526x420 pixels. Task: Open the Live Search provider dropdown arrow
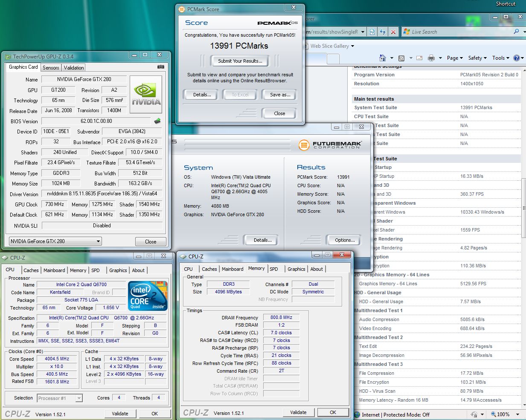[523, 32]
